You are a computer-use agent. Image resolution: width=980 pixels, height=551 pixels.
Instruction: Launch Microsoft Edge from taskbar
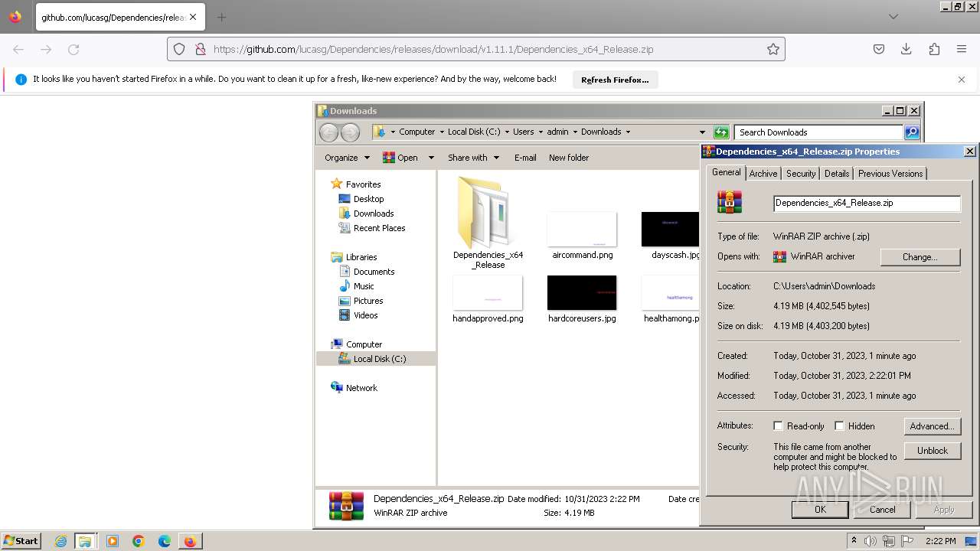(165, 541)
